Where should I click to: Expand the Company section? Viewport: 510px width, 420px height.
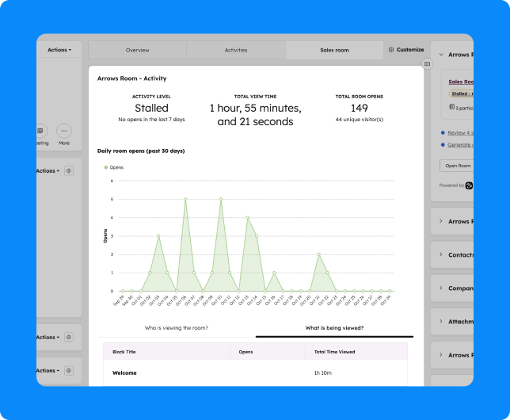pyautogui.click(x=441, y=288)
